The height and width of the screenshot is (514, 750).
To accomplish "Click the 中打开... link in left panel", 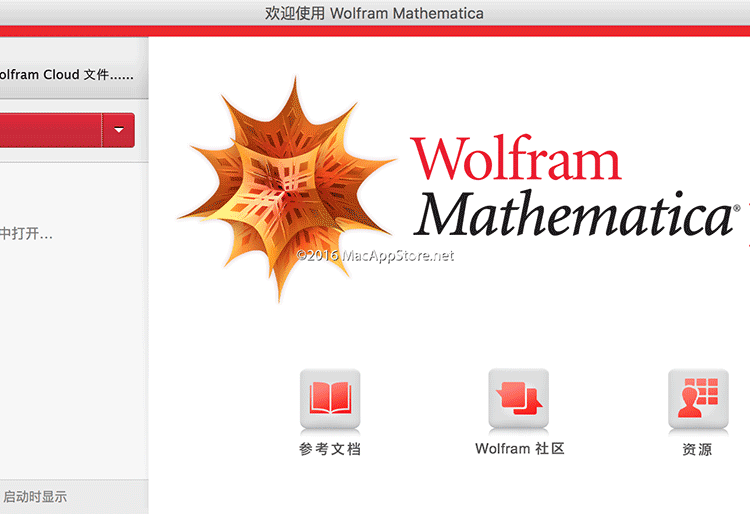I will (x=26, y=234).
